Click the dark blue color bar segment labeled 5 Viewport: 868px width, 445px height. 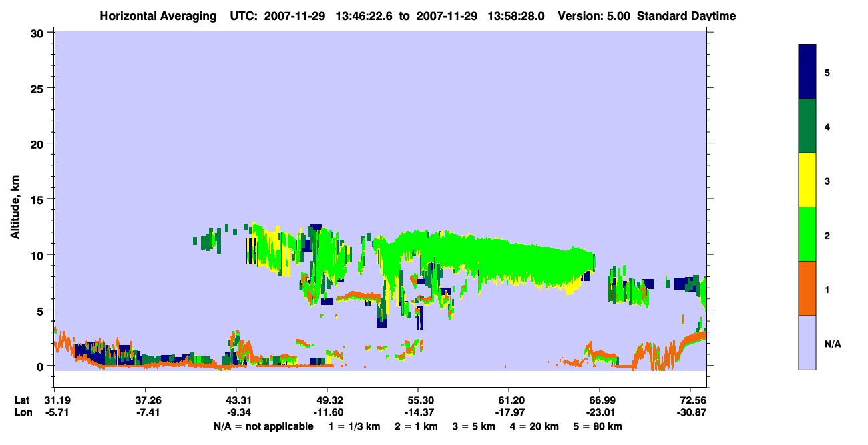coord(807,72)
